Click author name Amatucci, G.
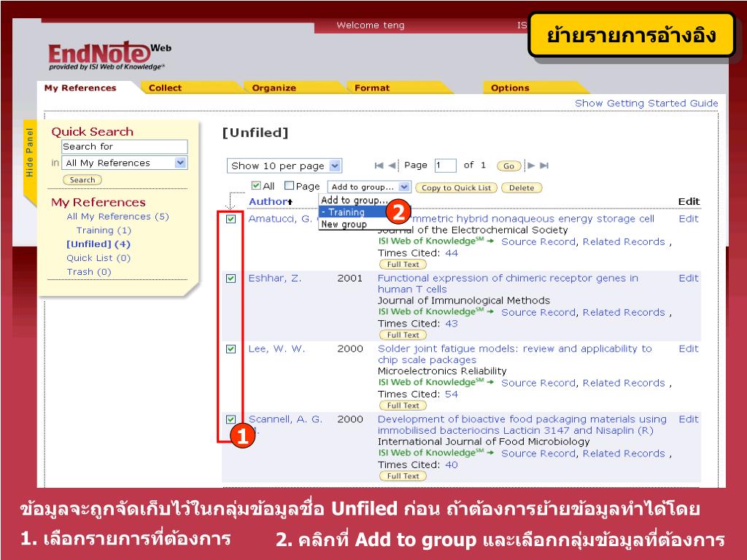Screen dimensions: 747x560 (x=281, y=219)
